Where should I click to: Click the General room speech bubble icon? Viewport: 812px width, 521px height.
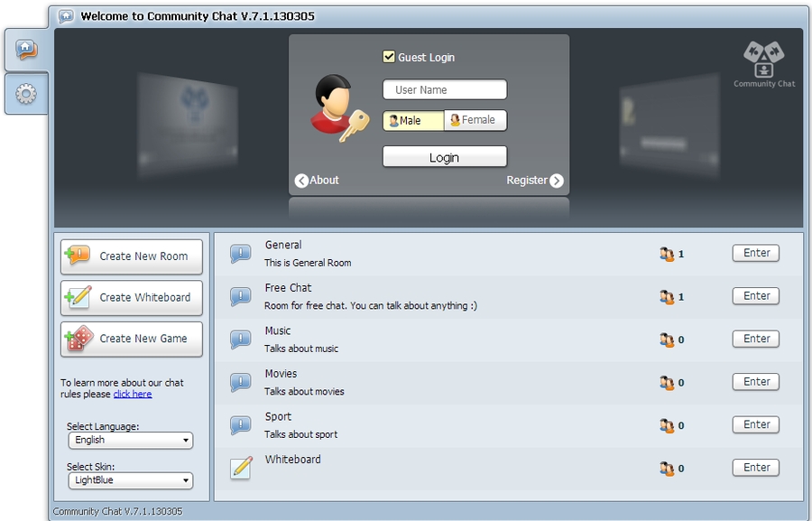240,254
